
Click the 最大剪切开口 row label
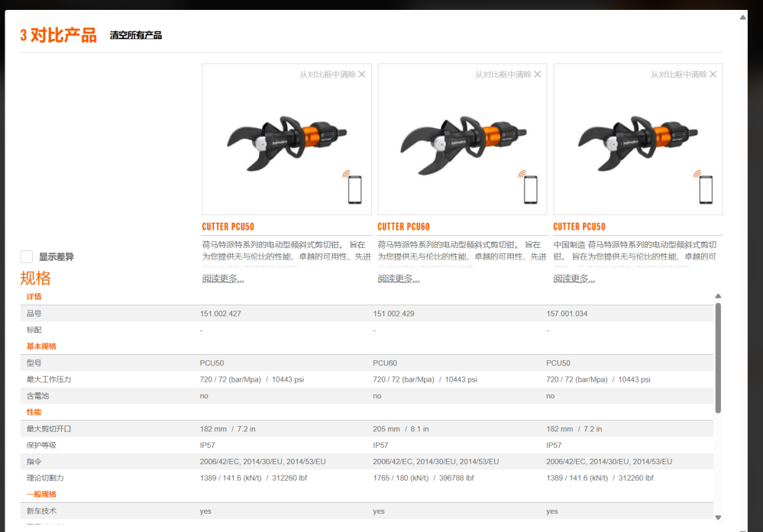tap(49, 429)
